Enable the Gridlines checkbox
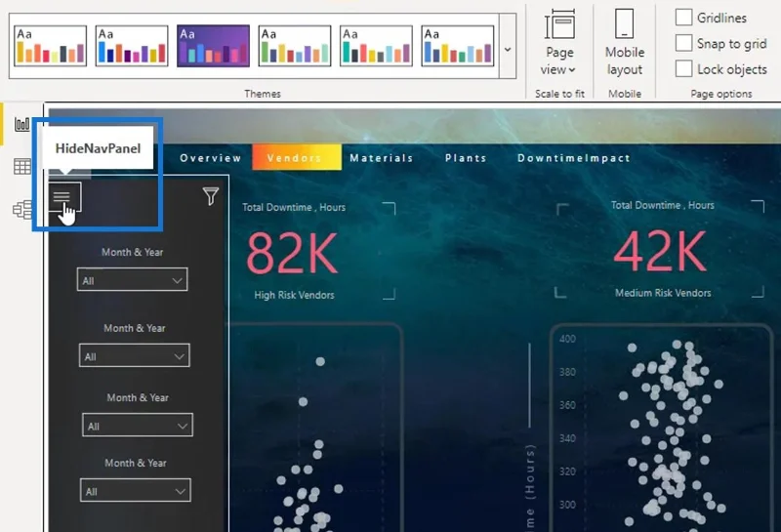 click(683, 18)
